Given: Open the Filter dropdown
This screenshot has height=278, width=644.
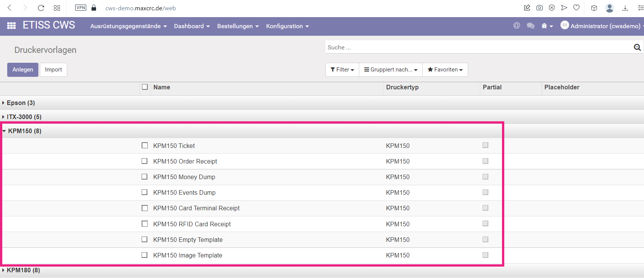Looking at the screenshot, I should pyautogui.click(x=342, y=70).
